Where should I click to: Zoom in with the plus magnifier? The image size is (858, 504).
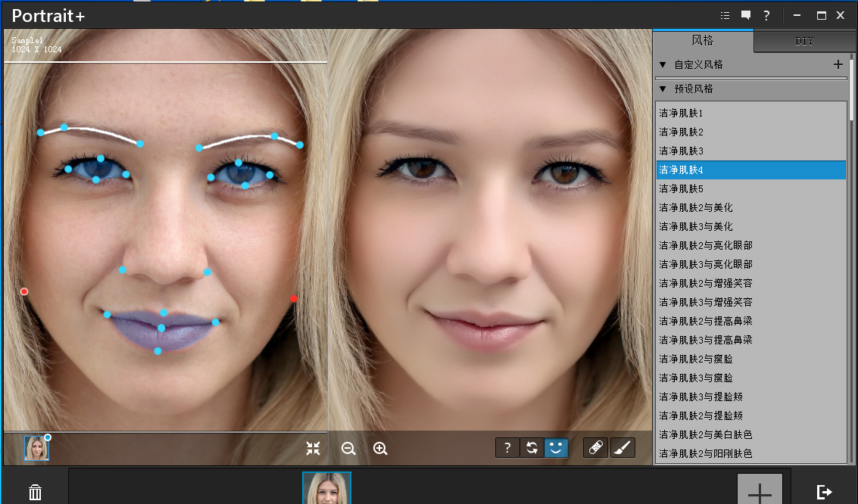point(380,448)
